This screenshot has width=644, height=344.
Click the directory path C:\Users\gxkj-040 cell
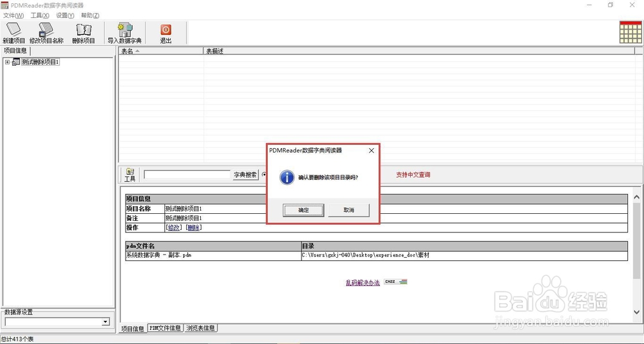464,256
